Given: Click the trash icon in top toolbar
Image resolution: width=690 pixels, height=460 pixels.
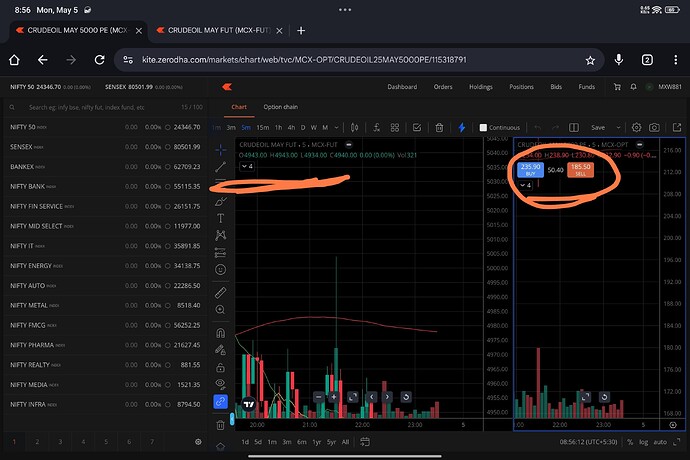Looking at the screenshot, I should [x=439, y=127].
